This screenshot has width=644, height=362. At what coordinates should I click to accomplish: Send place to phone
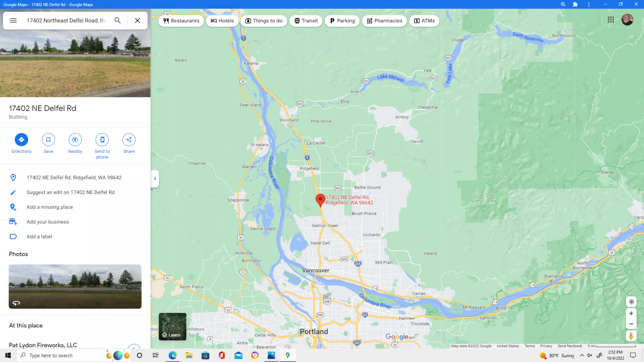coord(102,146)
